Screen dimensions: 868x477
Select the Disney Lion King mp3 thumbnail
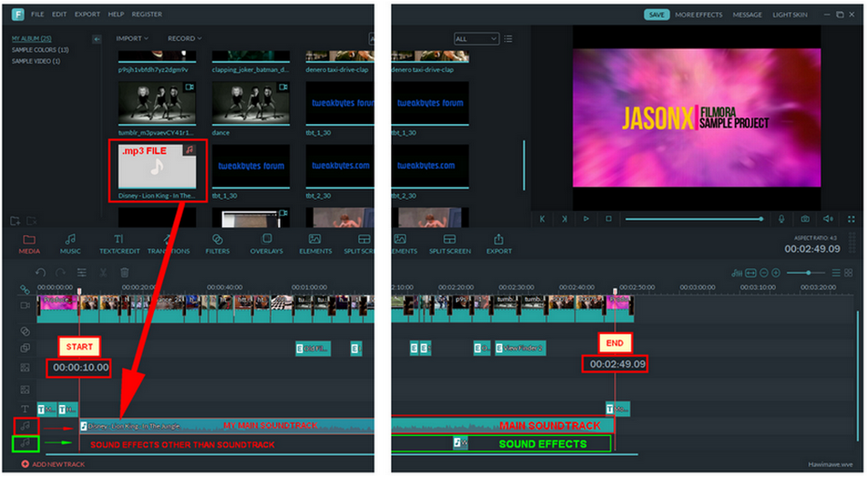pyautogui.click(x=157, y=171)
